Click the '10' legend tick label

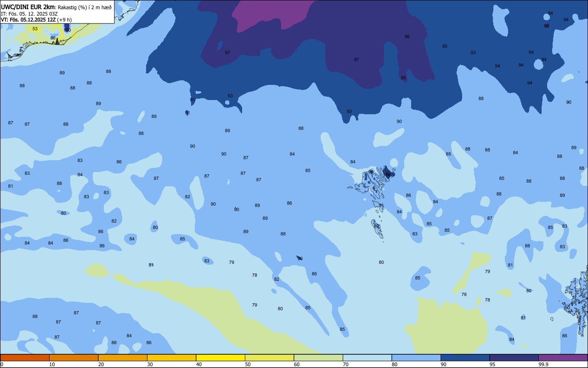(x=52, y=364)
